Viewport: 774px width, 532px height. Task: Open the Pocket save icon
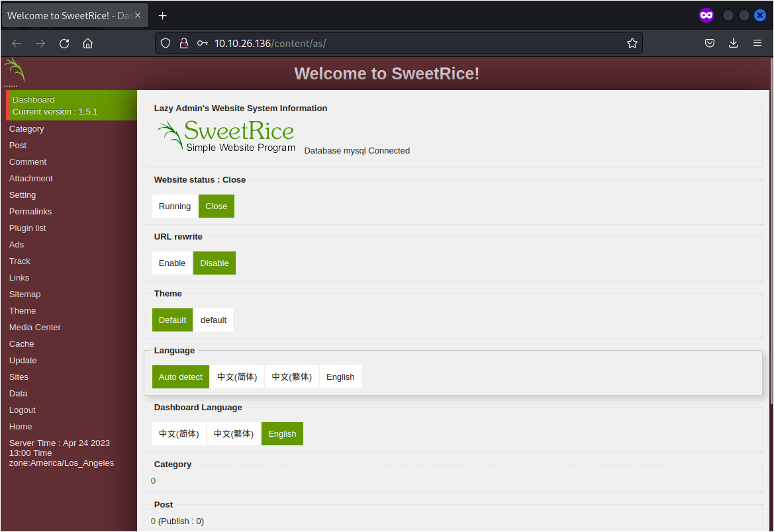click(x=709, y=44)
